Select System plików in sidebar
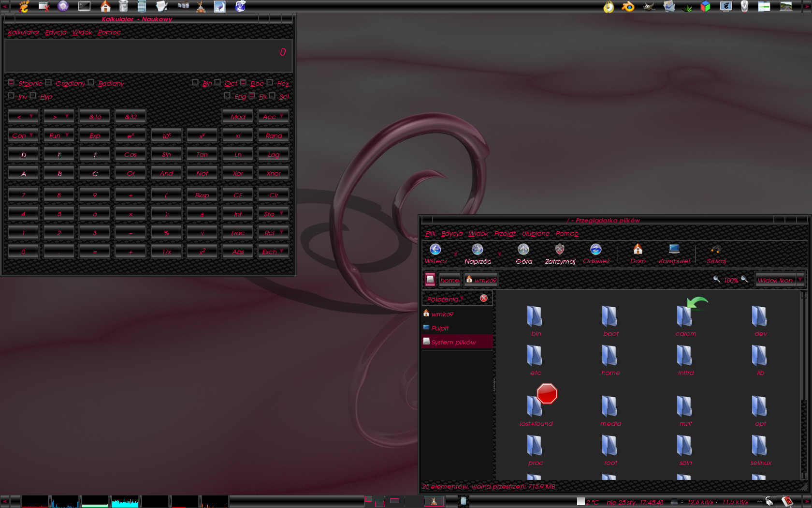The image size is (812, 508). [x=457, y=342]
